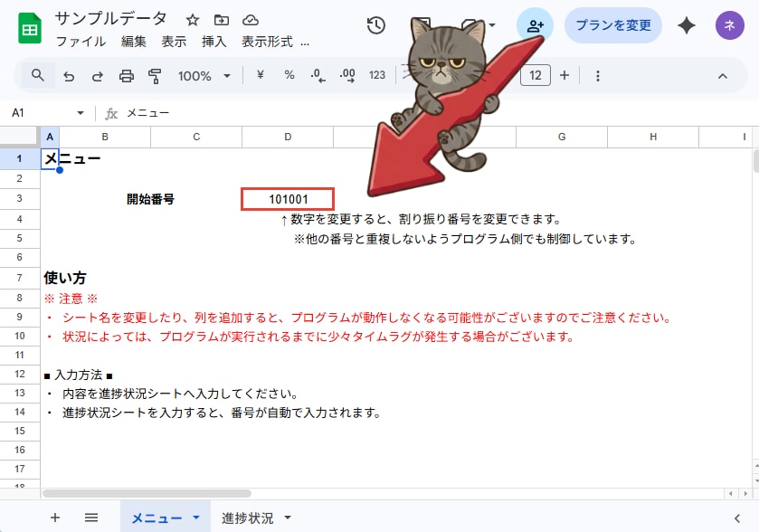Viewport: 759px width, 532px height.
Task: Click the A1 name box
Action: coord(39,113)
